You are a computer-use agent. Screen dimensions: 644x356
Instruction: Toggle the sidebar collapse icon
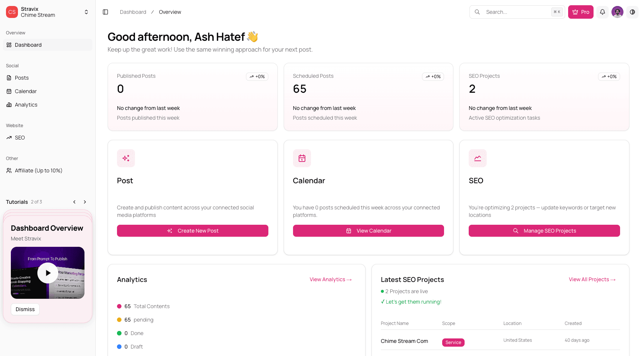[x=105, y=12]
